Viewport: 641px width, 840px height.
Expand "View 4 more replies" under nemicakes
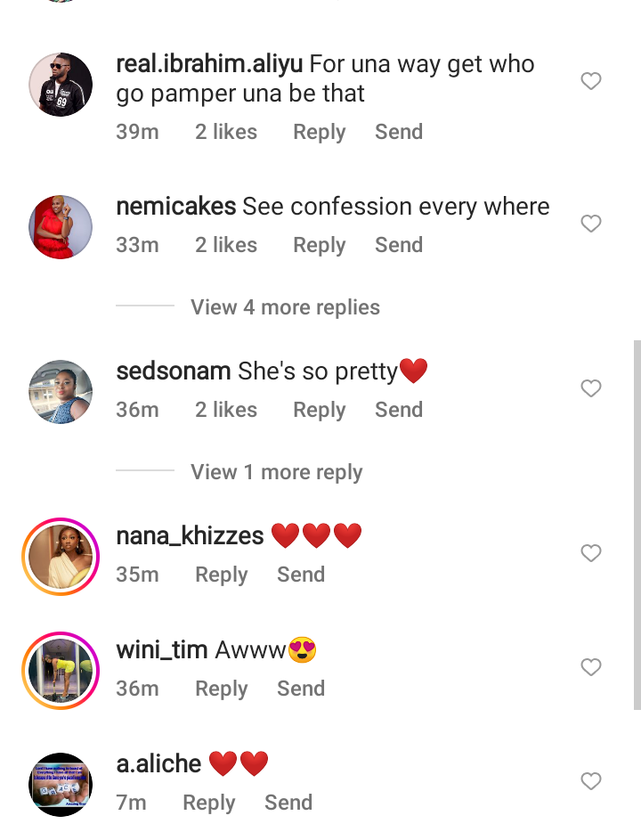point(285,307)
